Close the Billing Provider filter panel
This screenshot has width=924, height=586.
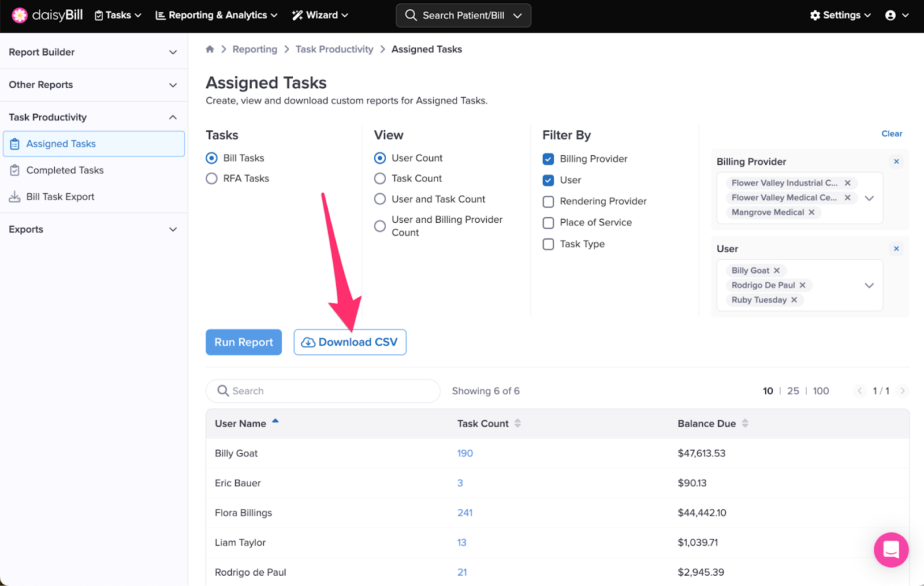coord(896,162)
